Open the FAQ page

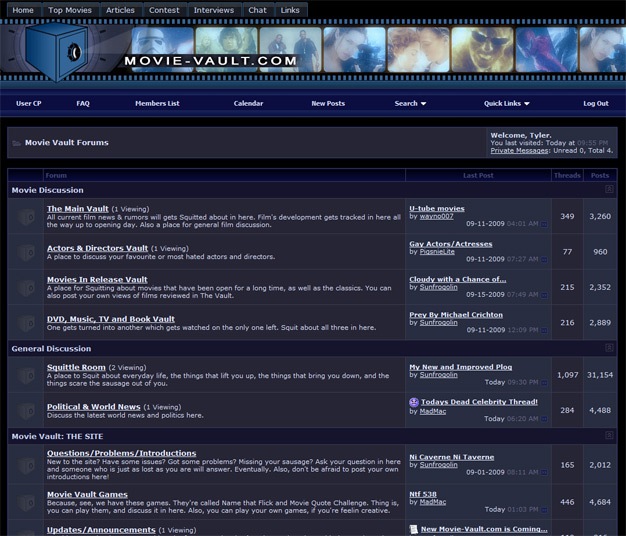click(x=83, y=103)
